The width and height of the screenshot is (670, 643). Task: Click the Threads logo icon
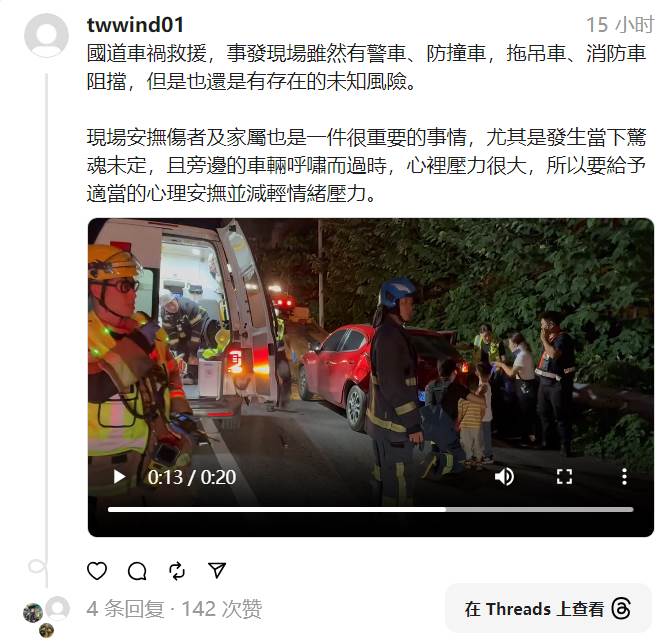620,608
